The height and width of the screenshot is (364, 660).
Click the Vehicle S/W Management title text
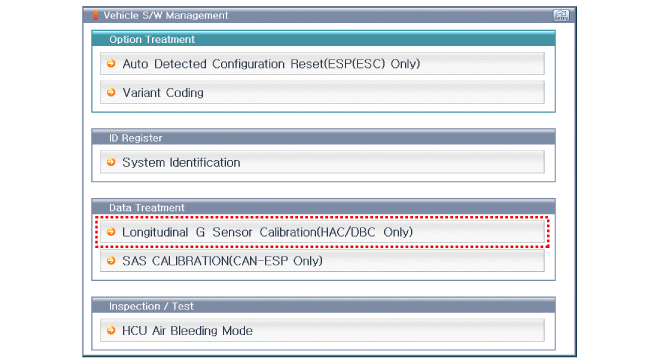(166, 16)
